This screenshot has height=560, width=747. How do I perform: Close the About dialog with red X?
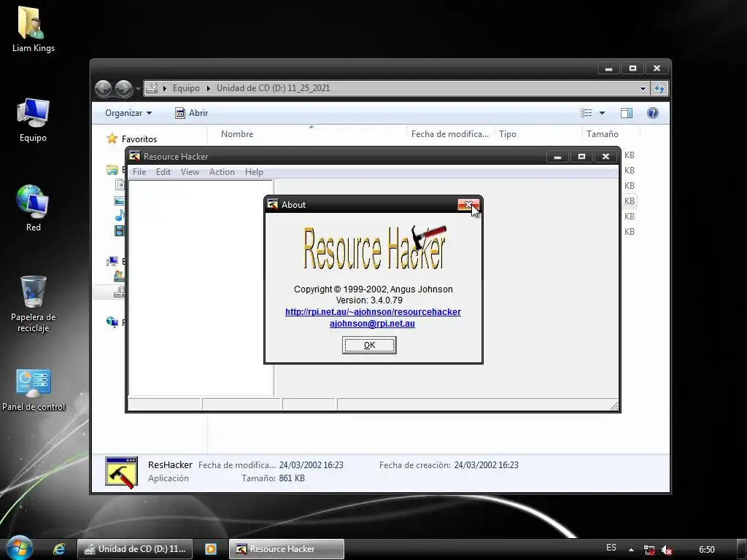point(468,205)
